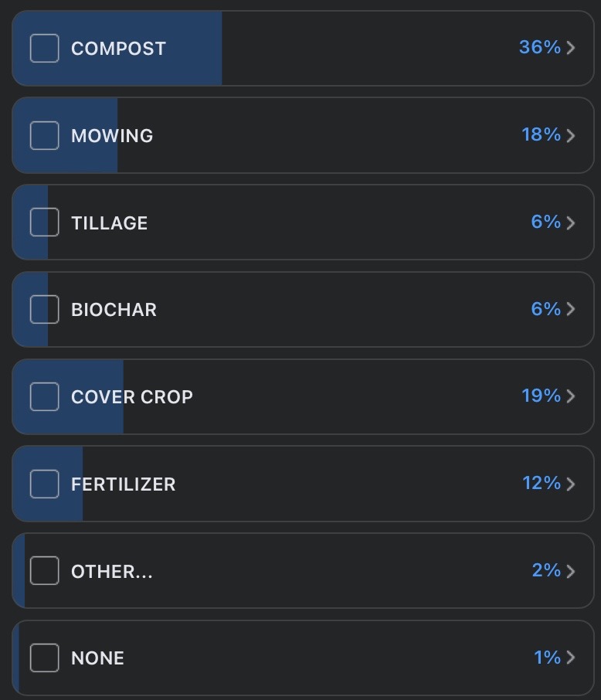The image size is (601, 700).
Task: Check the NONE checkbox
Action: [x=44, y=658]
